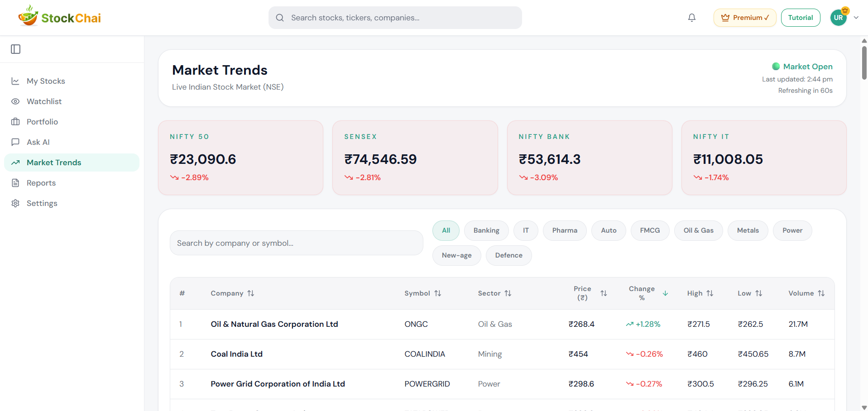Image resolution: width=868 pixels, height=411 pixels.
Task: Filter by Defence sector
Action: 508,255
